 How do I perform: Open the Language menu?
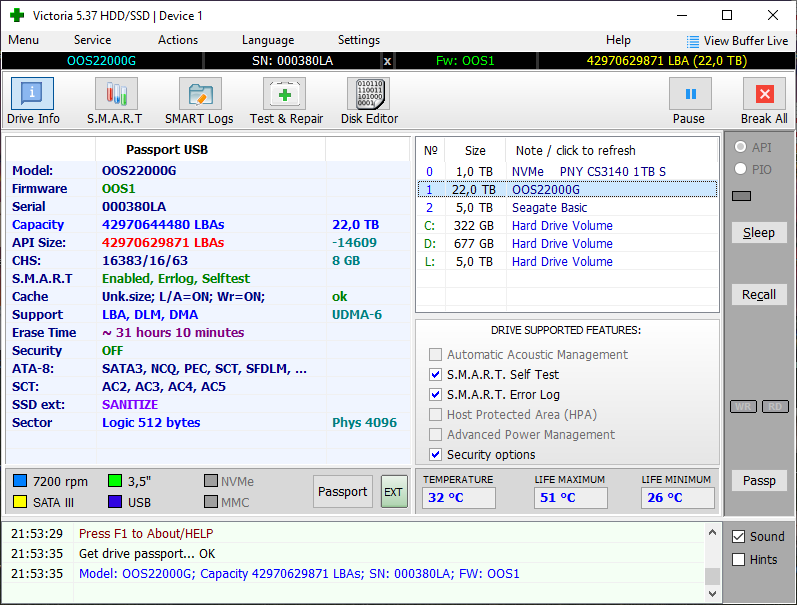(268, 40)
